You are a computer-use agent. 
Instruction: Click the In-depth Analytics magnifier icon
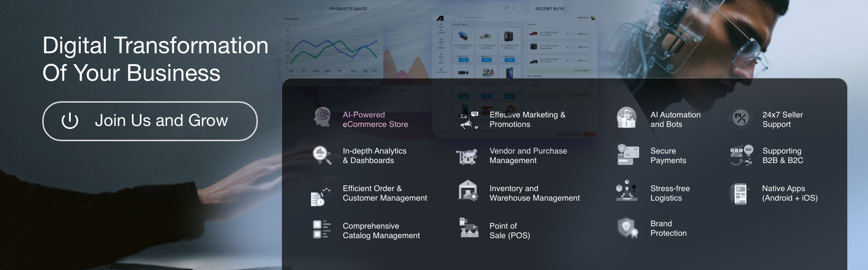click(322, 155)
